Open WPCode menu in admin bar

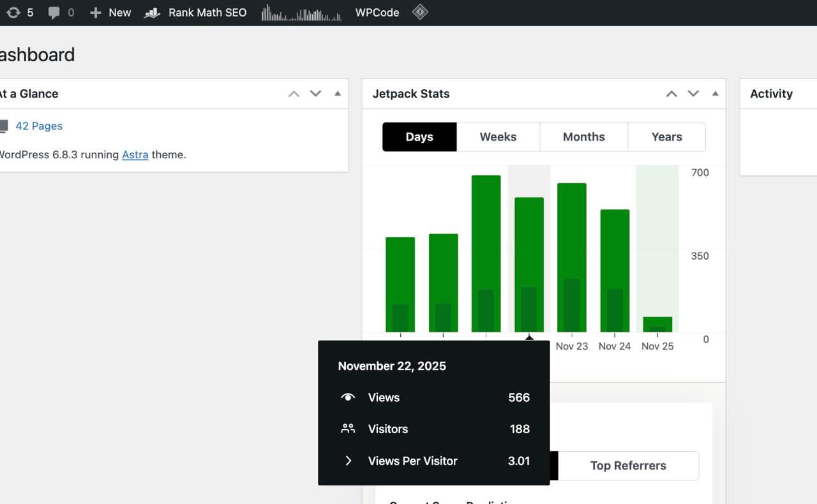(x=377, y=13)
